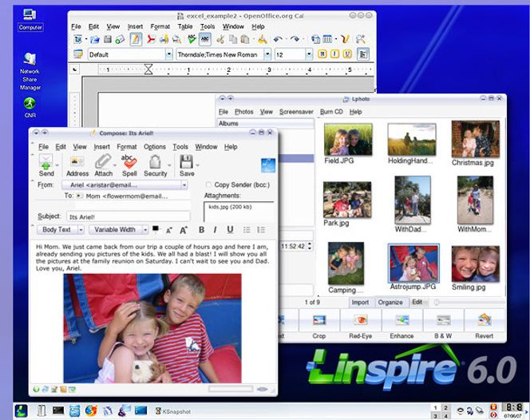530x420 pixels.
Task: Open the Burn CD menu in Lphoto
Action: (x=331, y=112)
